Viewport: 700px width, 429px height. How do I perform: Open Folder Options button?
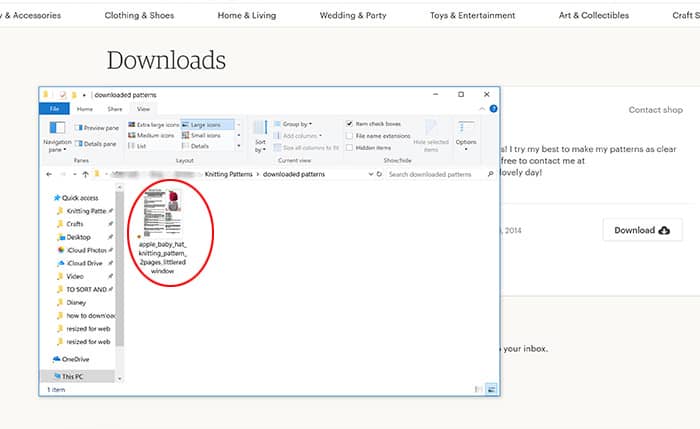[466, 136]
